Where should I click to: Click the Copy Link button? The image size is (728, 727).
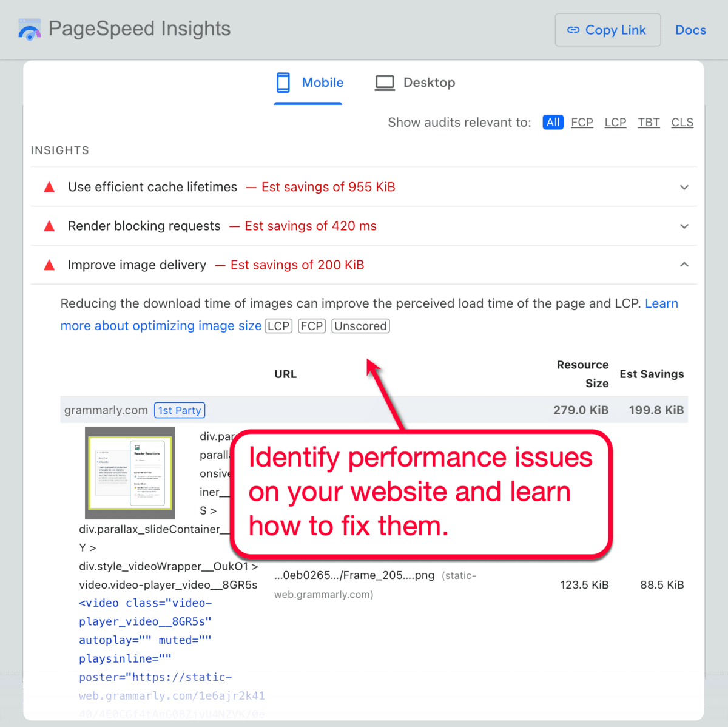tap(607, 29)
